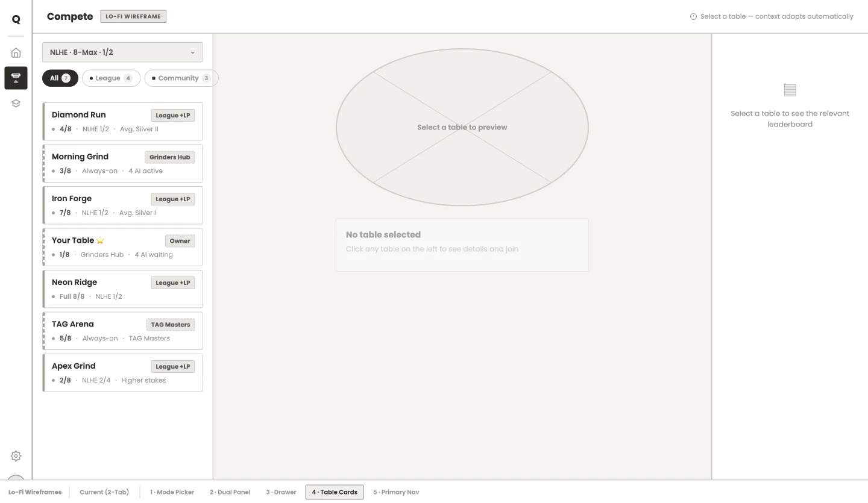Go to Home via sidebar house icon

point(16,52)
